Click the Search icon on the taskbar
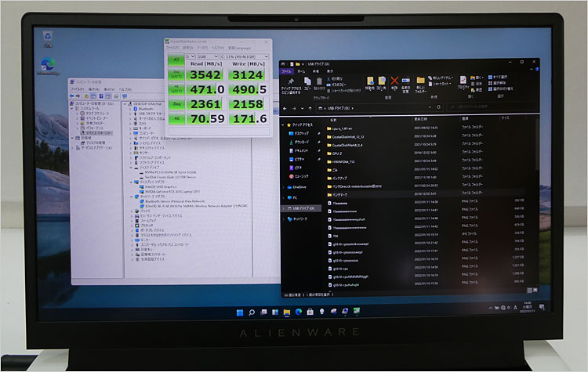The width and height of the screenshot is (588, 372). click(x=251, y=312)
